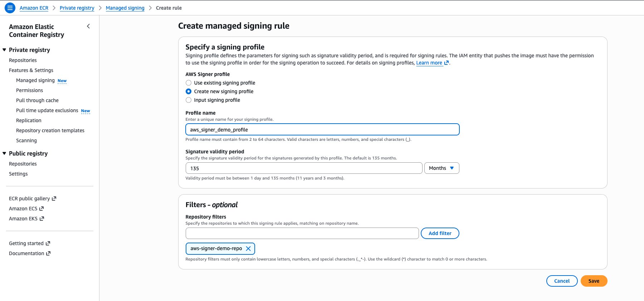The height and width of the screenshot is (301, 644).
Task: Open the navigation hamburger menu
Action: pyautogui.click(x=10, y=8)
